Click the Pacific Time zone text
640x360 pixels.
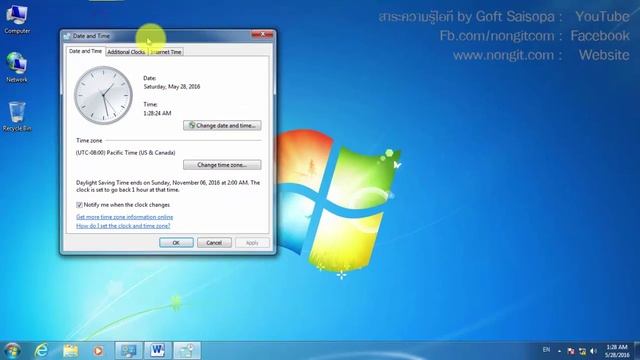tap(126, 153)
